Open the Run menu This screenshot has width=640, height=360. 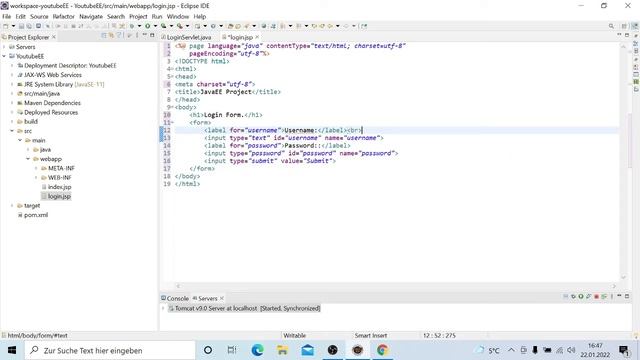157,16
